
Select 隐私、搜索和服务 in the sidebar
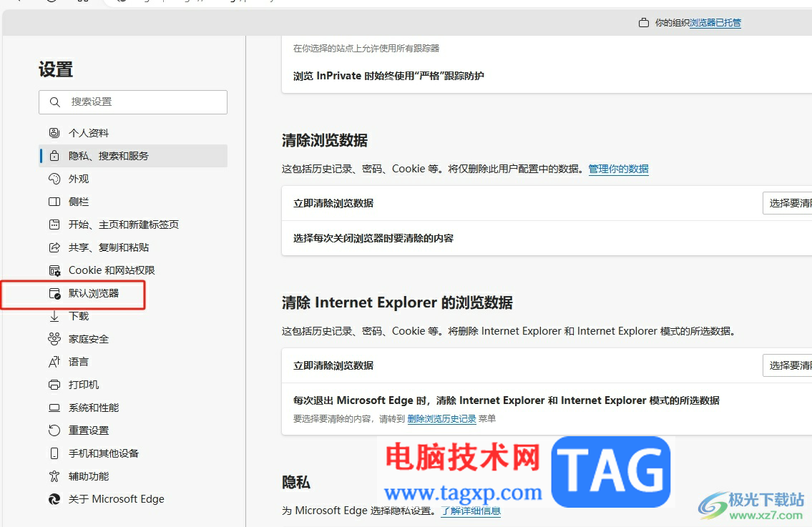click(133, 156)
